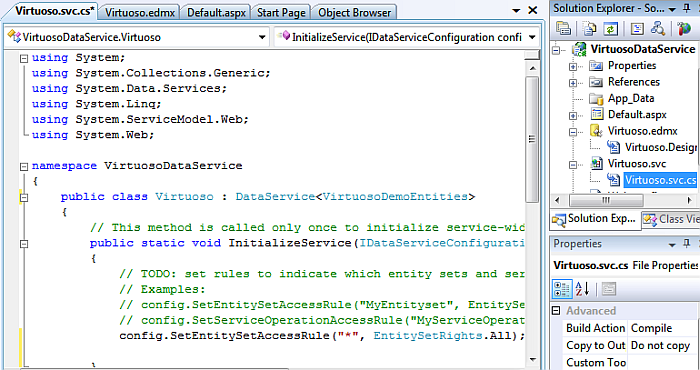Select the Virtuoso.svc.cs editor tab
The width and height of the screenshot is (700, 370).
[54, 11]
